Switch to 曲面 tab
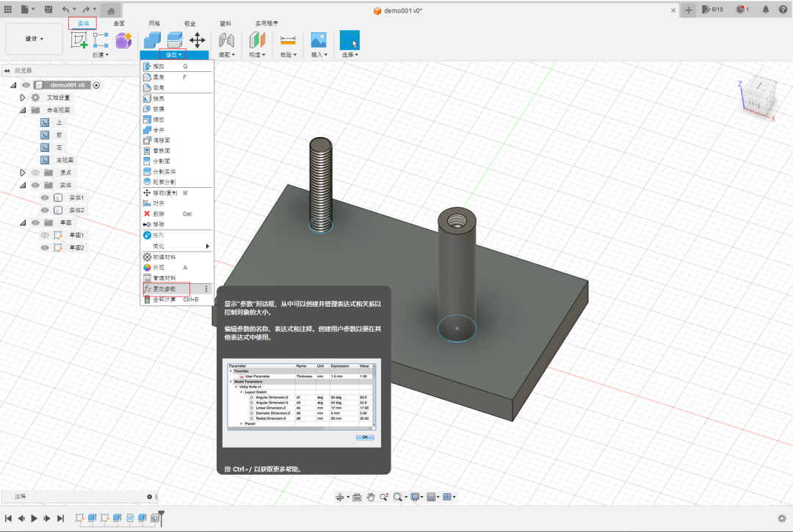Viewport: 793px width, 532px height. tap(119, 23)
